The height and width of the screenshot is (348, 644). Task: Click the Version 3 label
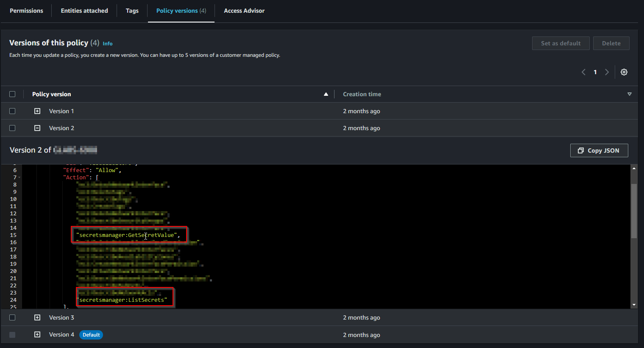(x=61, y=317)
